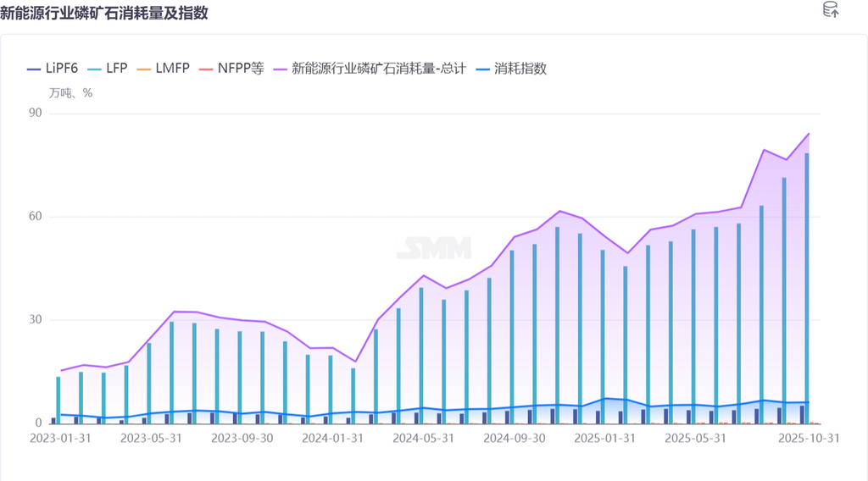Image resolution: width=868 pixels, height=481 pixels.
Task: Click the 2023-01-31 x-axis date label
Action: tap(60, 439)
